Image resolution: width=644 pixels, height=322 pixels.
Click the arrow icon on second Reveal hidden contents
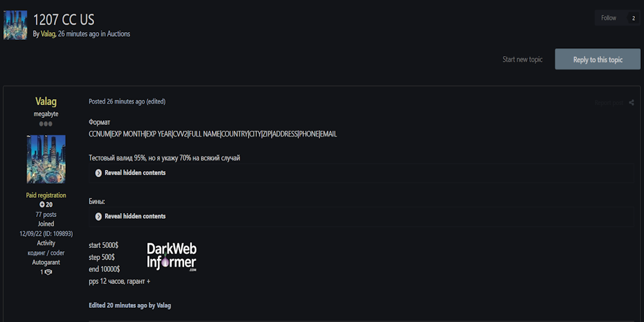[99, 216]
